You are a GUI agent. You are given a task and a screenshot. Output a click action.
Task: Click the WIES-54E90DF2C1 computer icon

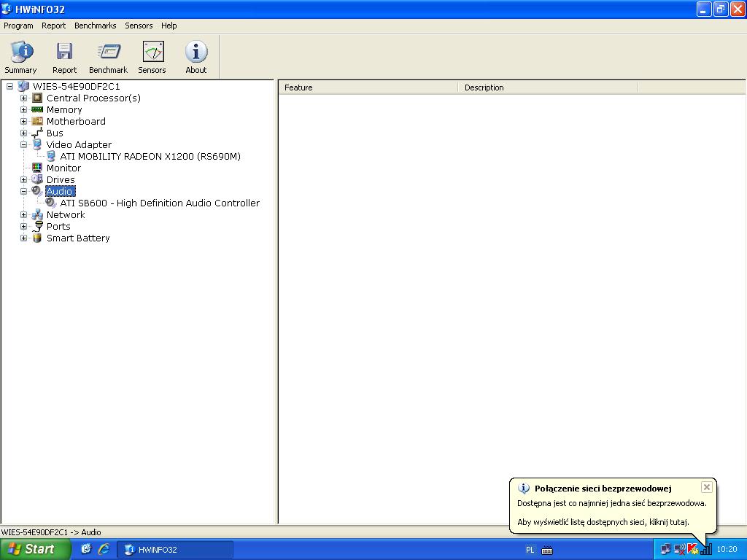tap(23, 86)
